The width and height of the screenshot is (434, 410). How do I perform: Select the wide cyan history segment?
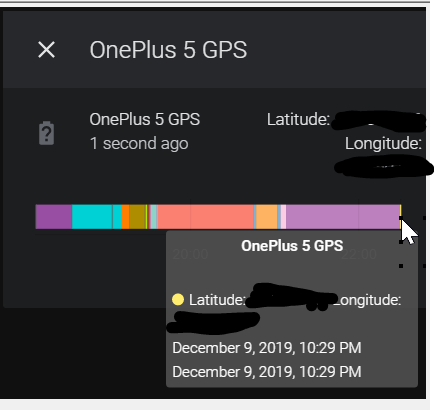[92, 217]
